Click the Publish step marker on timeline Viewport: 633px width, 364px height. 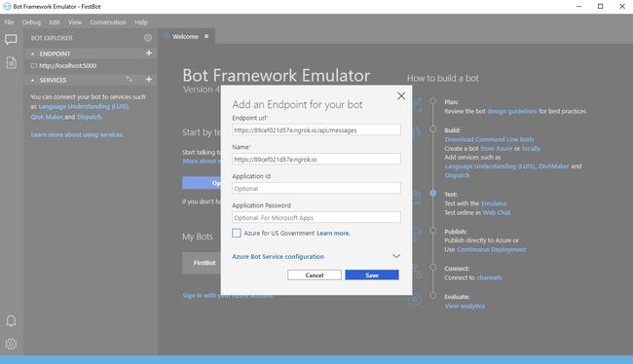click(x=432, y=230)
